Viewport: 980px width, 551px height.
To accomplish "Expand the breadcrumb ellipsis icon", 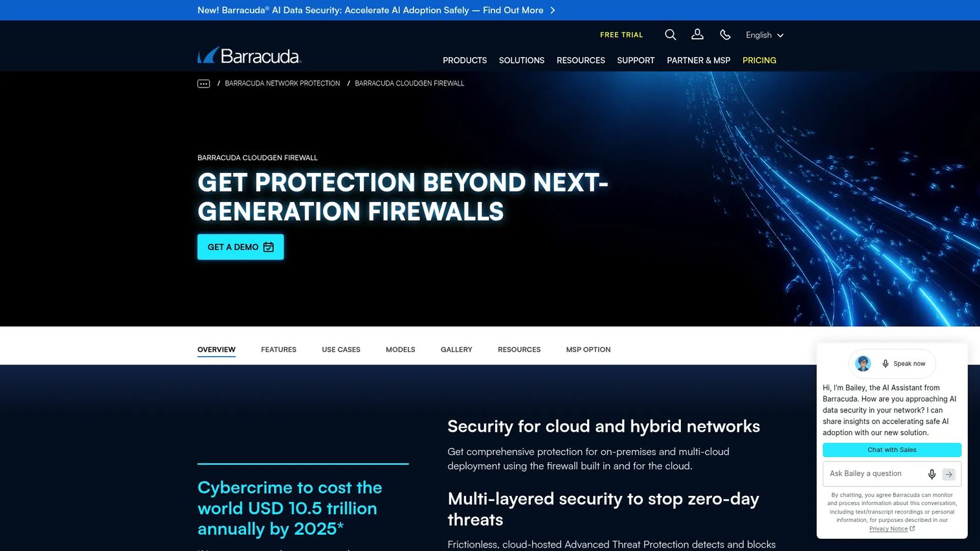I will (203, 84).
